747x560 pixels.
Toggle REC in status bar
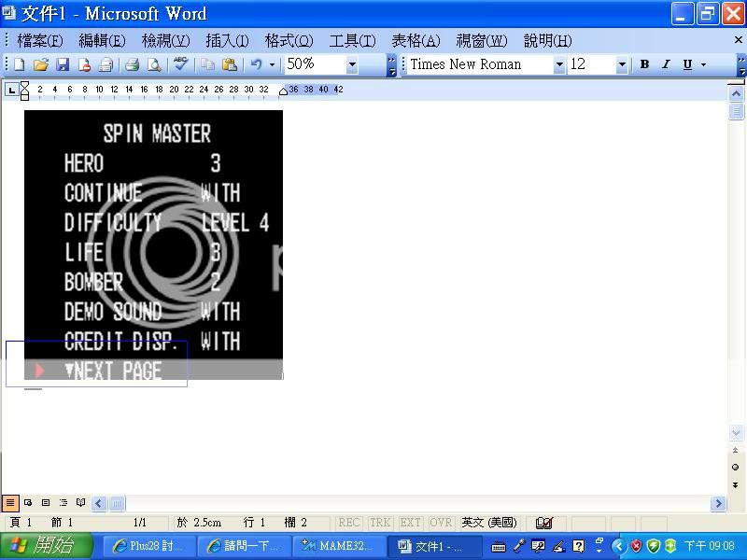(x=348, y=523)
